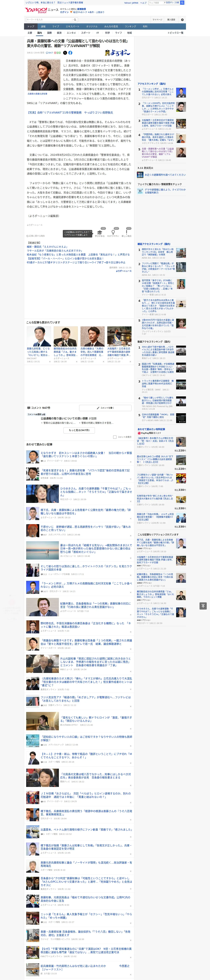Share article on X icon

pyautogui.click(x=65, y=53)
